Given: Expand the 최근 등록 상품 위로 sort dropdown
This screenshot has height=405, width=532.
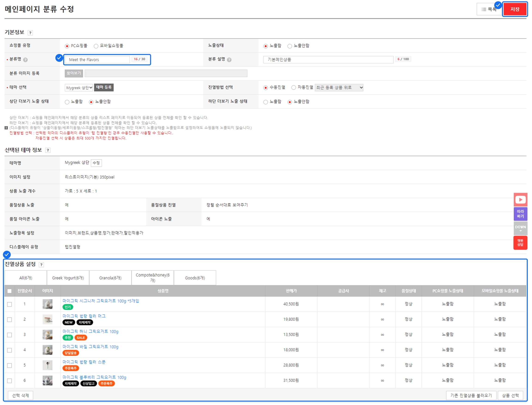Looking at the screenshot, I should (339, 87).
